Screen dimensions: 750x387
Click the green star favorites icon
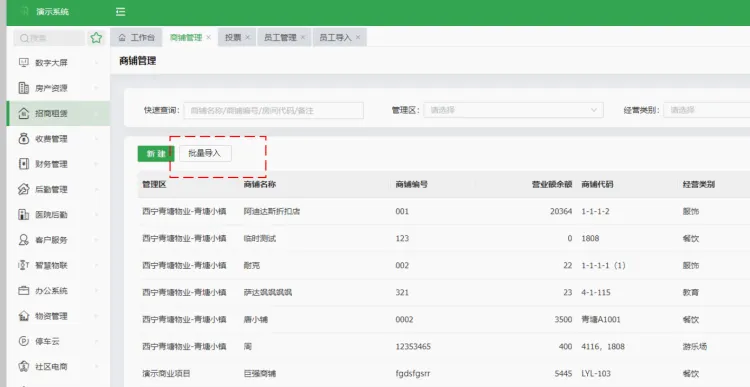click(96, 38)
